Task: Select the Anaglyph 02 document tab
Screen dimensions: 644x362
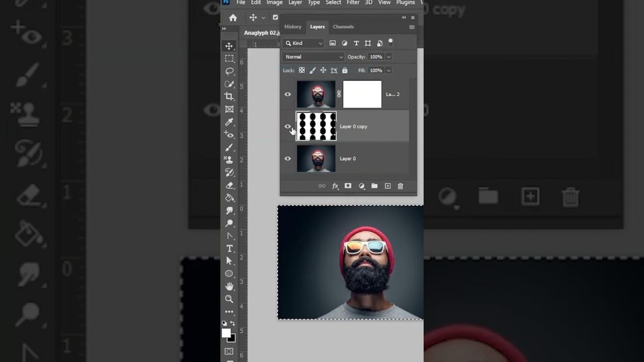Action: point(261,33)
